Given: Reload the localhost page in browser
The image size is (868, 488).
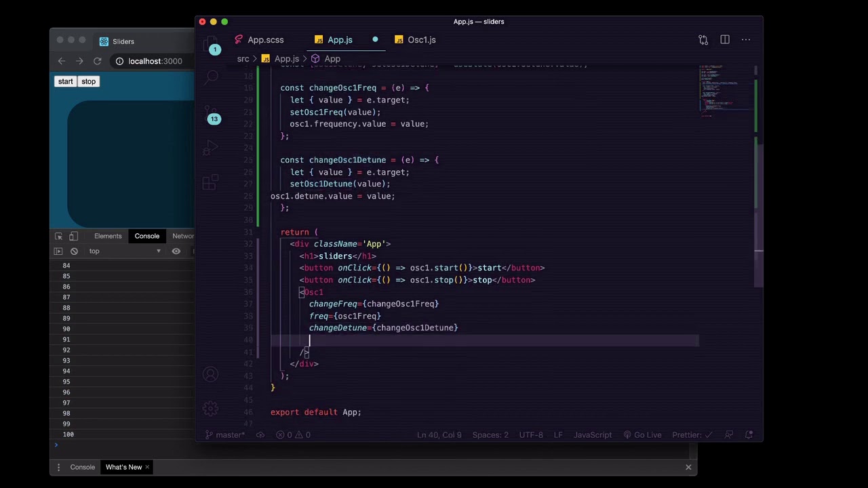Looking at the screenshot, I should click(x=98, y=61).
